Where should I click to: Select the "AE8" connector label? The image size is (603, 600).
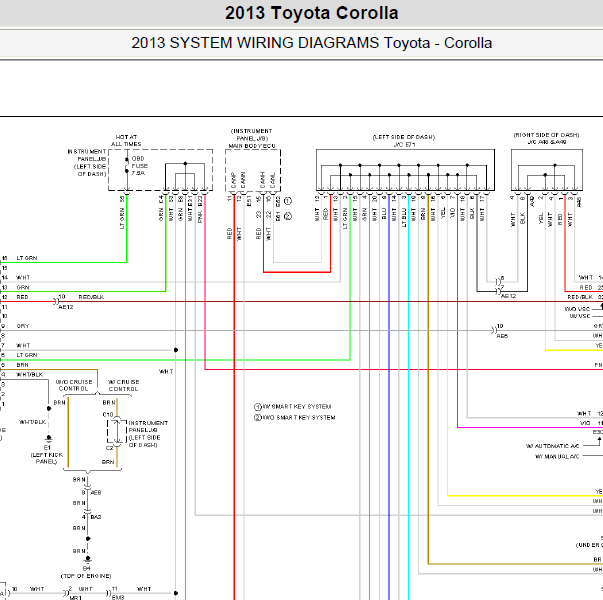pos(96,492)
